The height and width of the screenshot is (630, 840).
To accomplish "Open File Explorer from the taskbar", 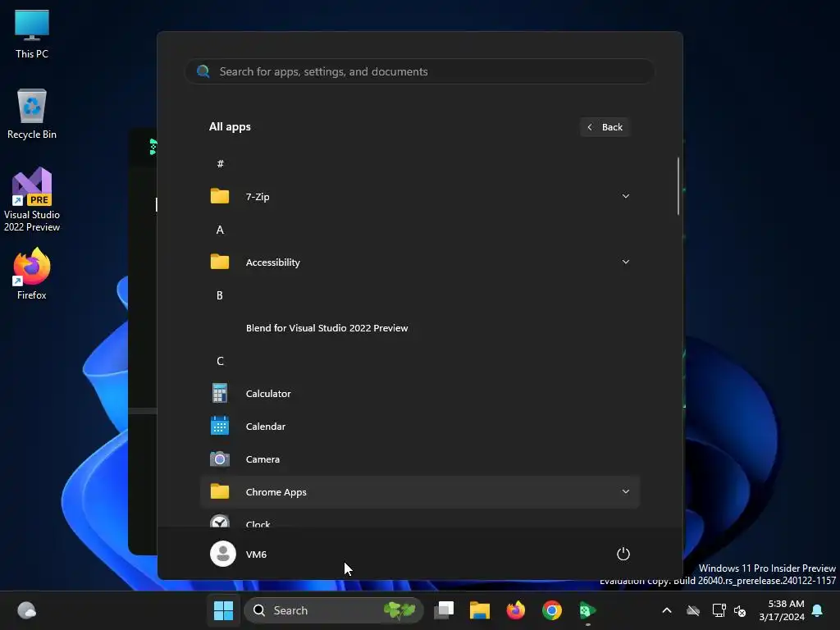I will (480, 610).
